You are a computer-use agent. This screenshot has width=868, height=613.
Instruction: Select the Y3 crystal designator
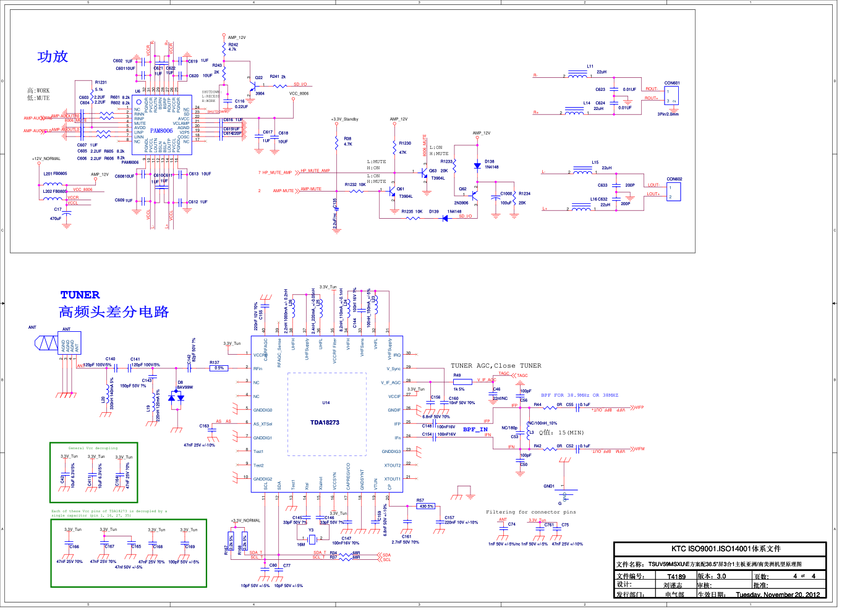(x=311, y=530)
